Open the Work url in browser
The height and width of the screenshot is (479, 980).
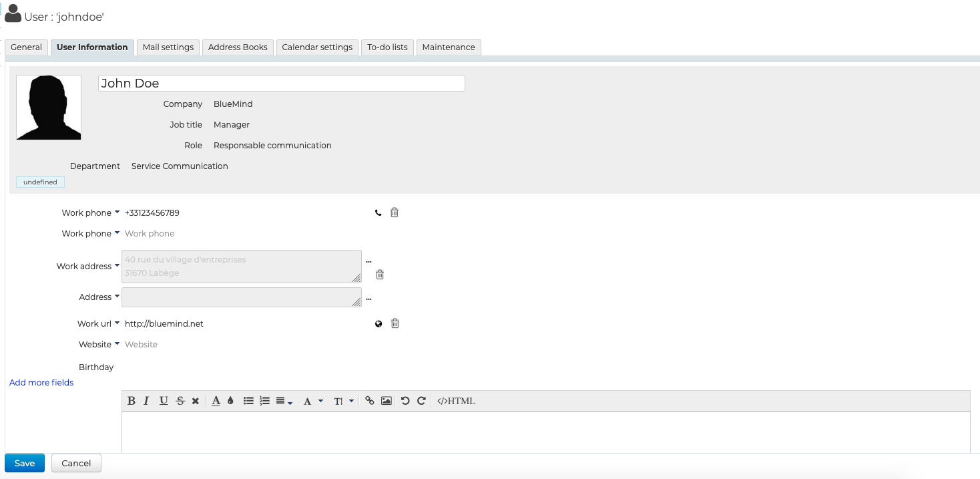point(379,324)
